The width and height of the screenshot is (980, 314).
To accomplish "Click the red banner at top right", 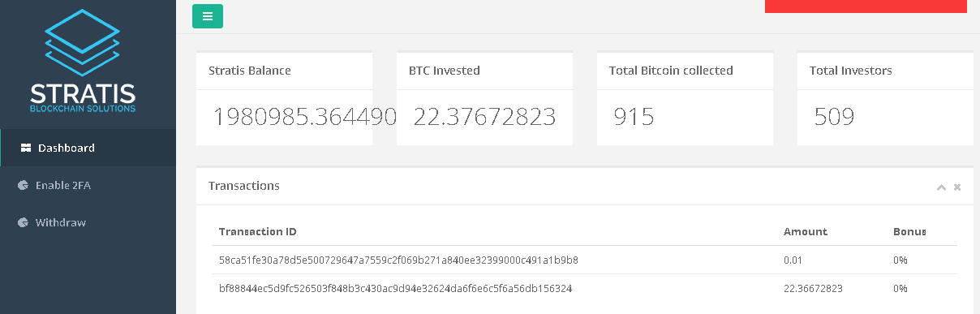I will click(866, 6).
